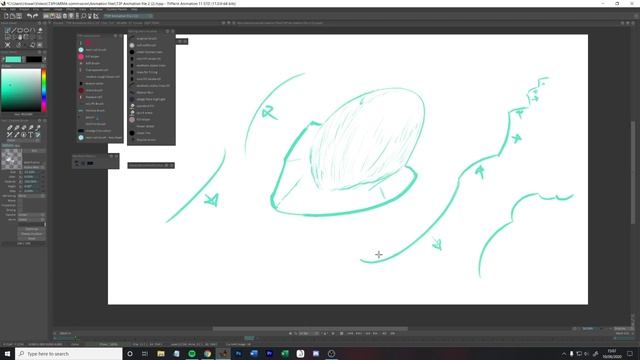Open Excel from the taskbar

coord(285,353)
